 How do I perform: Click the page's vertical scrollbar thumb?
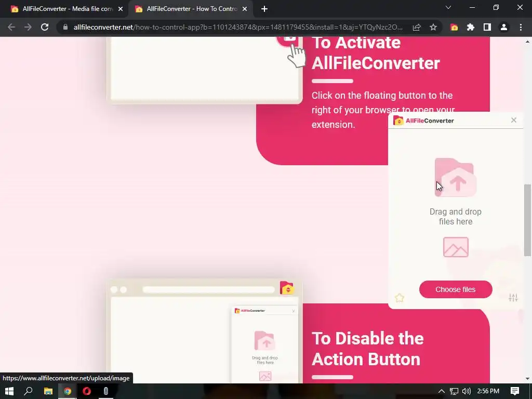(527, 220)
